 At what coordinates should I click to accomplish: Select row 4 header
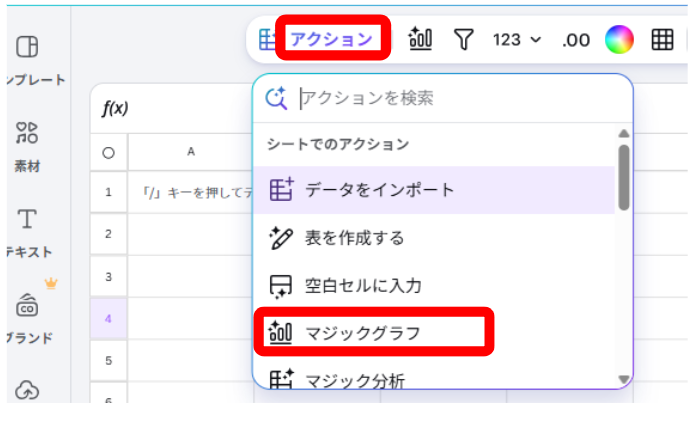point(108,319)
